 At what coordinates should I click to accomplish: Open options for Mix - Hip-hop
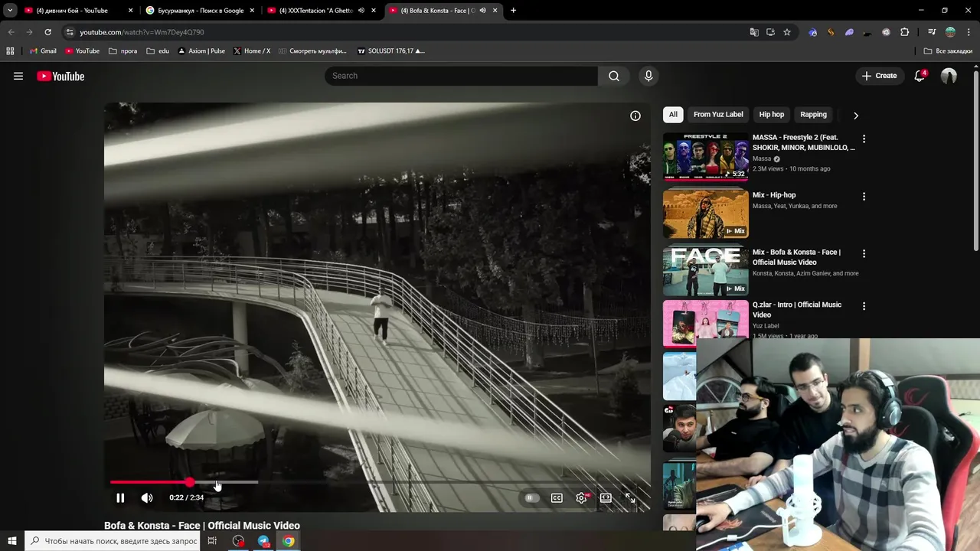click(x=864, y=197)
